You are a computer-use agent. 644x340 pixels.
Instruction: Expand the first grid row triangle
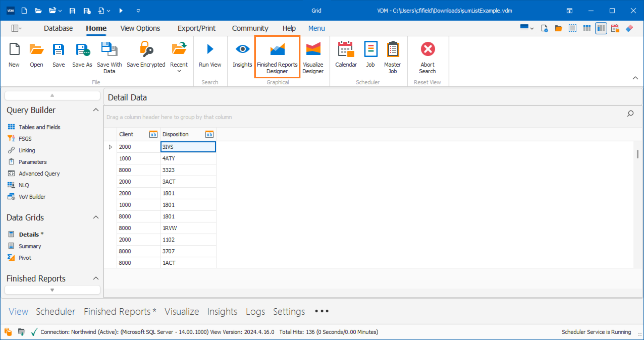pos(110,147)
